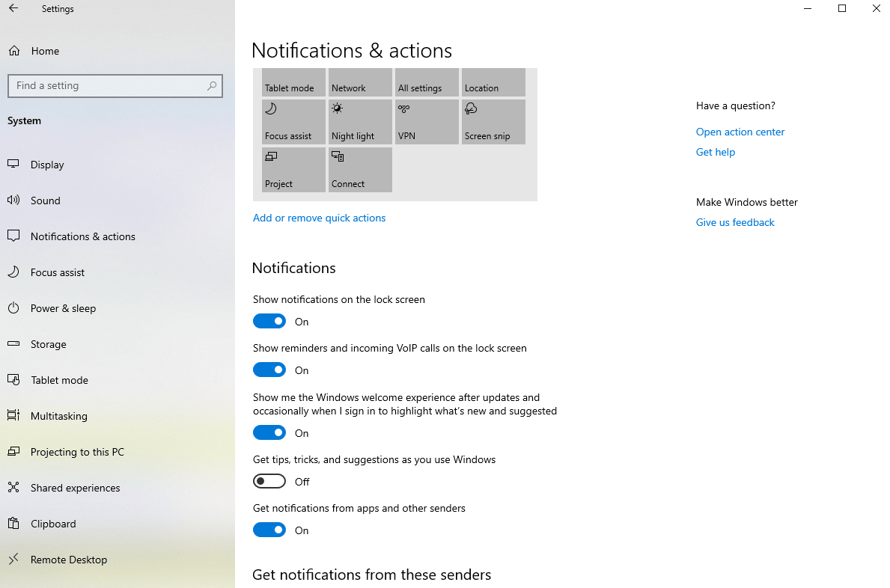Turn off lock screen notifications toggle
This screenshot has width=890, height=588.
269,322
